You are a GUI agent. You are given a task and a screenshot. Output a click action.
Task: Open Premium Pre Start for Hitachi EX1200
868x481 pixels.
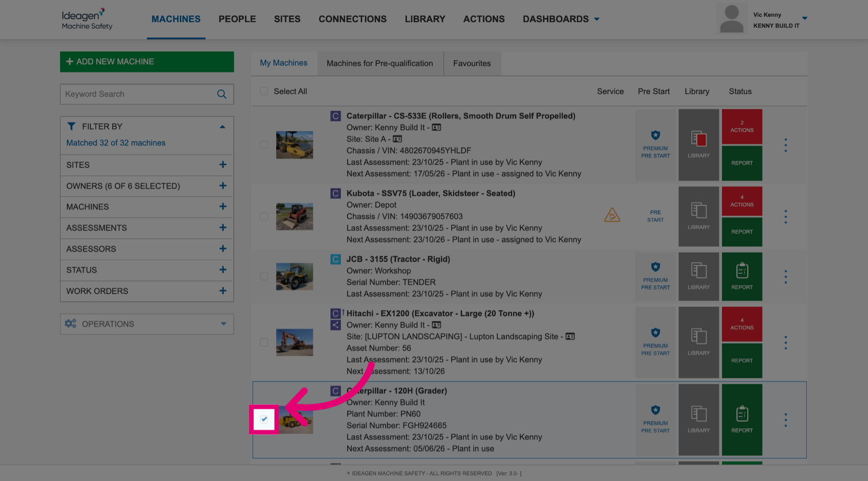(x=656, y=342)
